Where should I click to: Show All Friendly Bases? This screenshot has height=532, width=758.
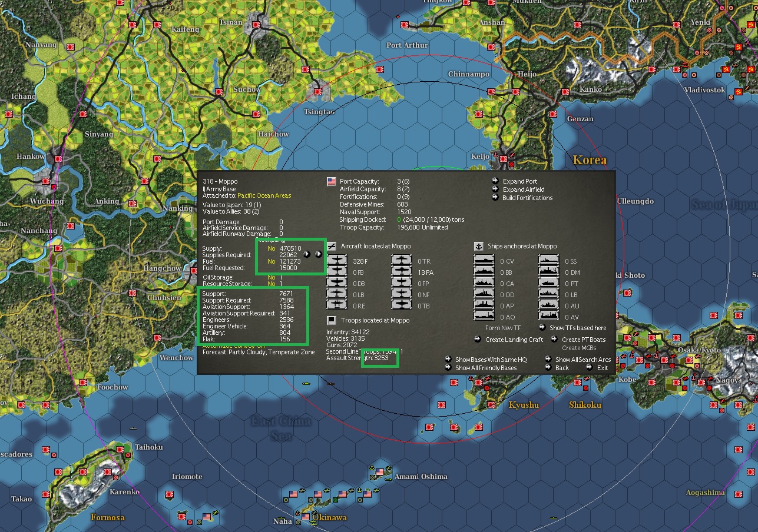[x=486, y=368]
